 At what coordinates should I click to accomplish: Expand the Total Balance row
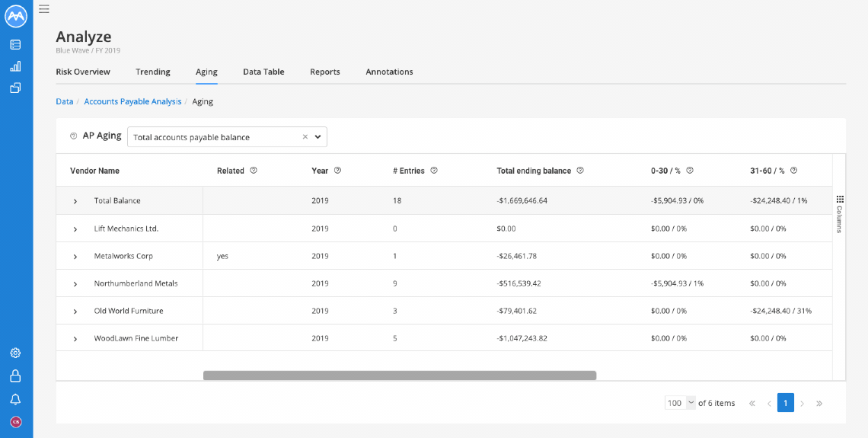click(75, 201)
